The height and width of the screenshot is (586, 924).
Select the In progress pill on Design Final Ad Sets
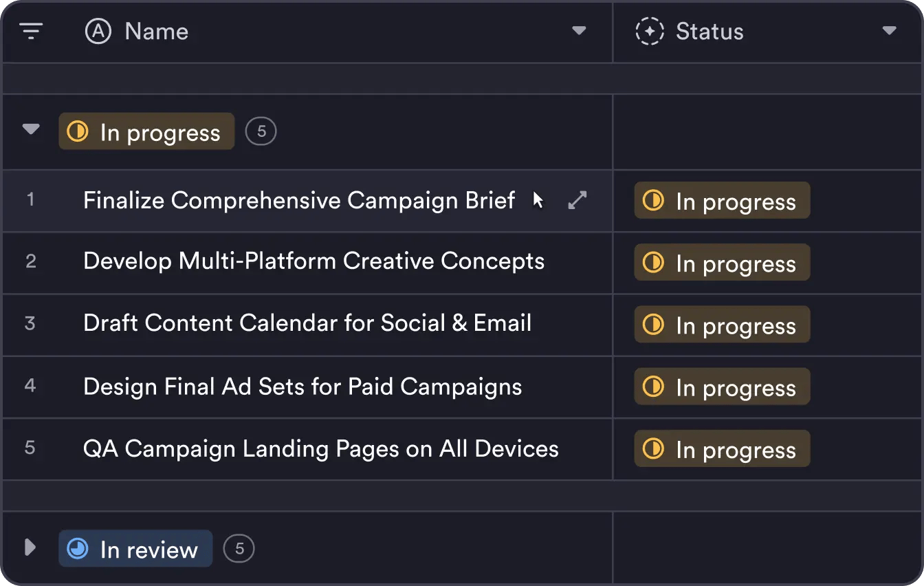(721, 387)
